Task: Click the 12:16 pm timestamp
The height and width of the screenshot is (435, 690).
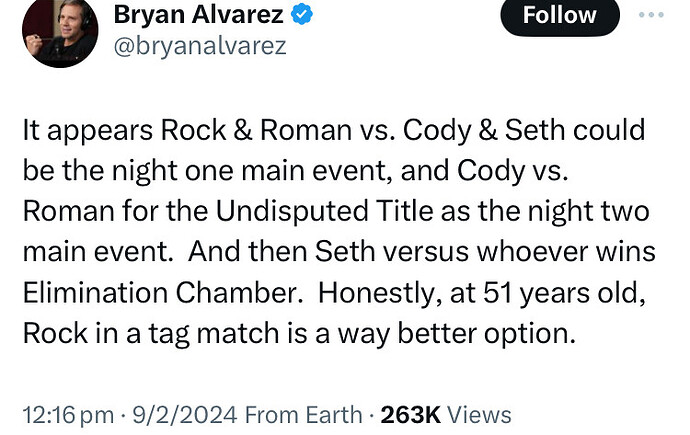Action: click(x=62, y=414)
